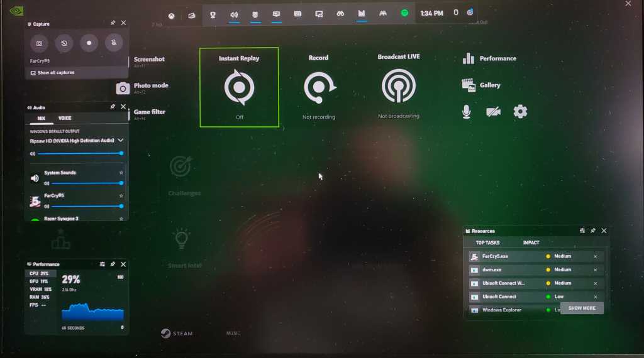This screenshot has height=358, width=644.
Task: Click NVIDIA Screenshot option
Action: [x=149, y=59]
